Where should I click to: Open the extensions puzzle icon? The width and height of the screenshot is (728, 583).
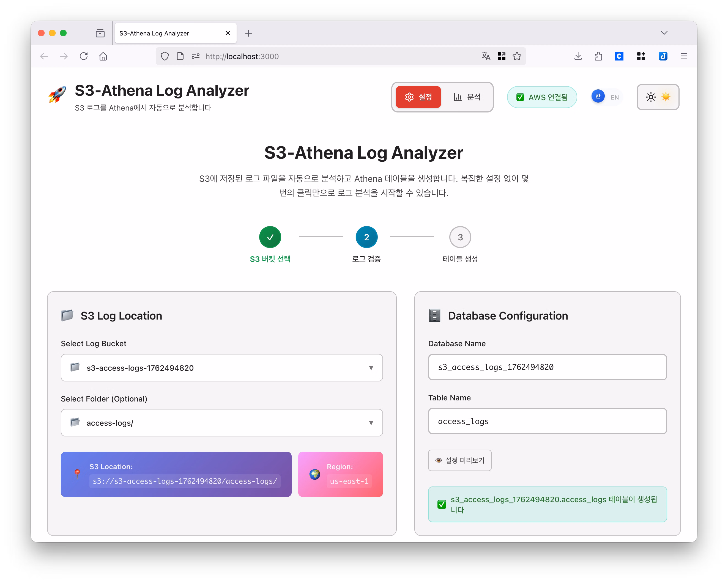598,56
